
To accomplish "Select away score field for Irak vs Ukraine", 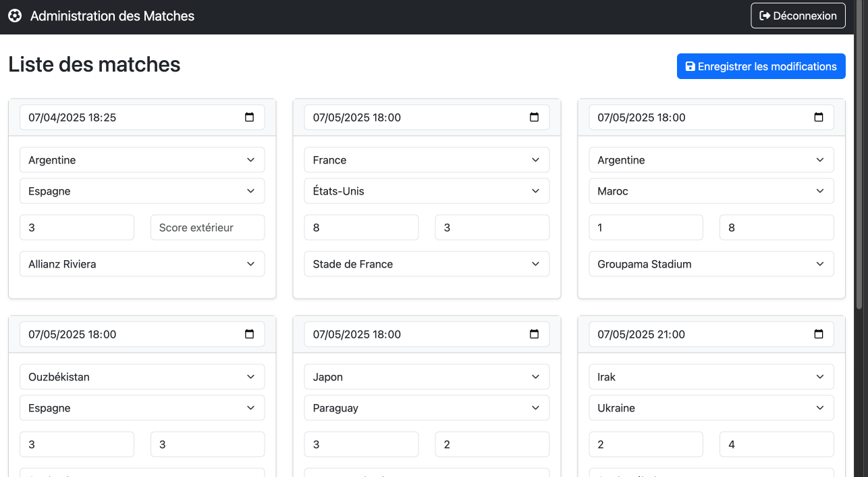I will coord(776,445).
